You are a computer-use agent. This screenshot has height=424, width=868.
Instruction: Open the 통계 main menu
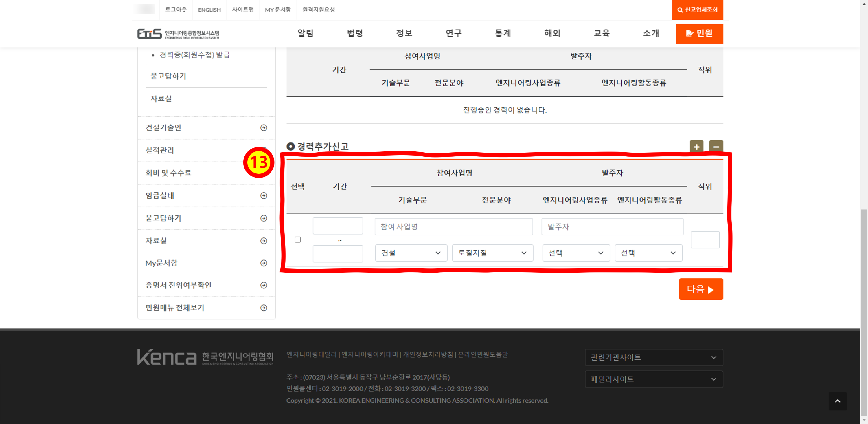[503, 33]
